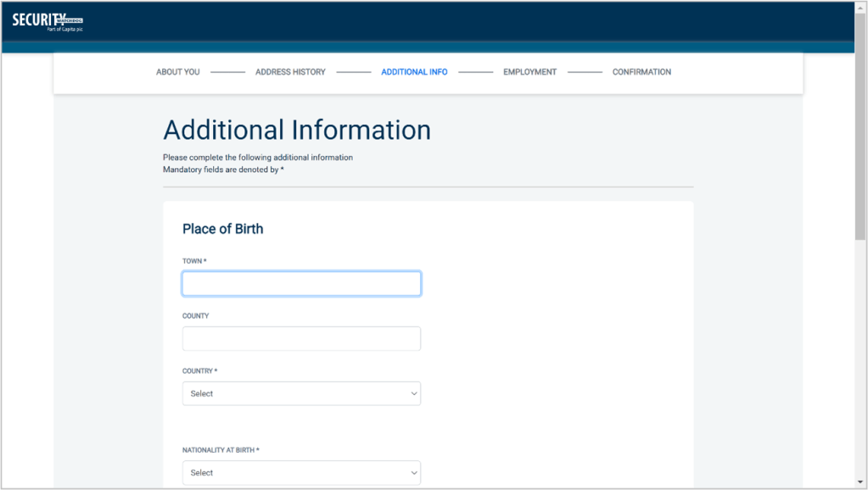Click the Nationality at Birth chevron arrow
868x490 pixels.
[x=414, y=473]
